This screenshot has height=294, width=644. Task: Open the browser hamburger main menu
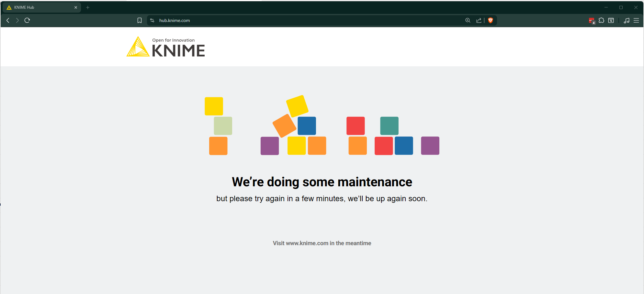point(636,20)
